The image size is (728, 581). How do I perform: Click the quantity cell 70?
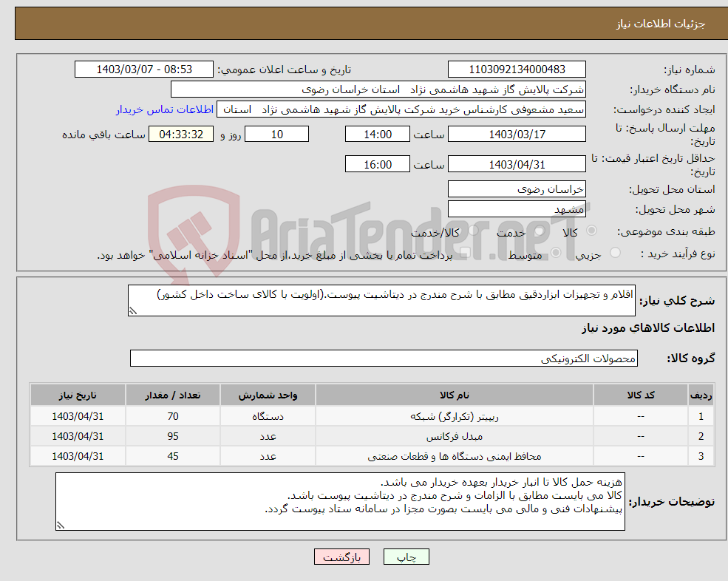(x=173, y=417)
